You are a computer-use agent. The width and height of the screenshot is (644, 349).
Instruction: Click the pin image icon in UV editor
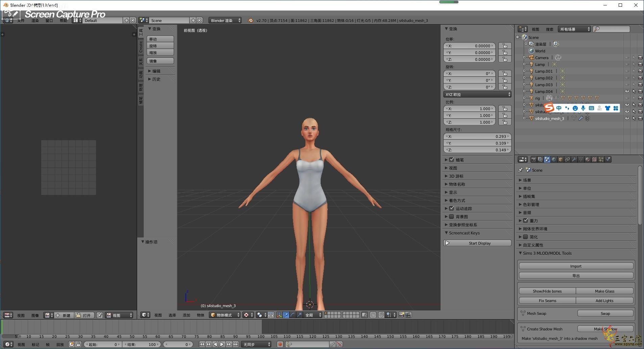tap(99, 315)
